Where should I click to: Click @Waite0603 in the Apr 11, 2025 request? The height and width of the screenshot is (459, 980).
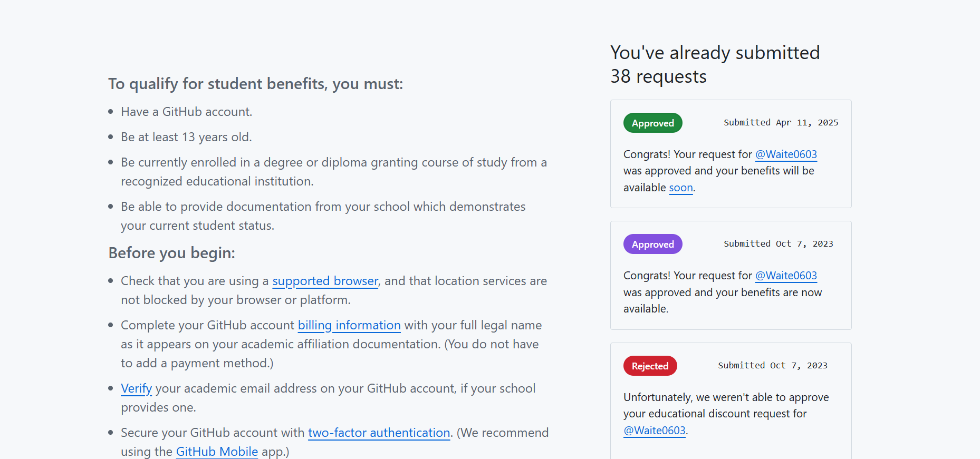pos(786,154)
